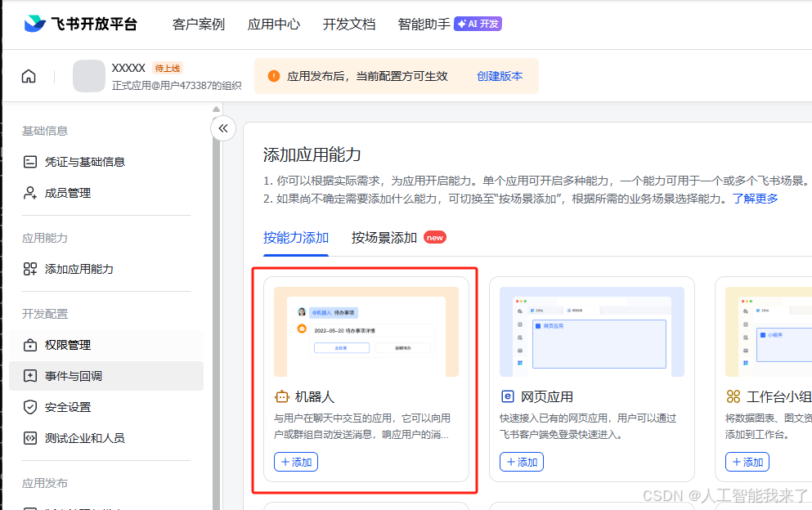Click 基础信息 section header

[45, 131]
